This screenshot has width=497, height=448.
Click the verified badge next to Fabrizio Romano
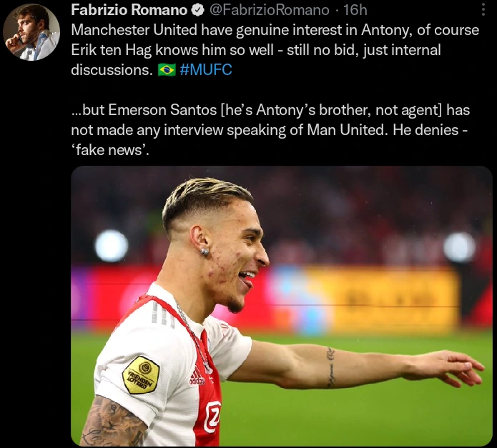coord(198,11)
